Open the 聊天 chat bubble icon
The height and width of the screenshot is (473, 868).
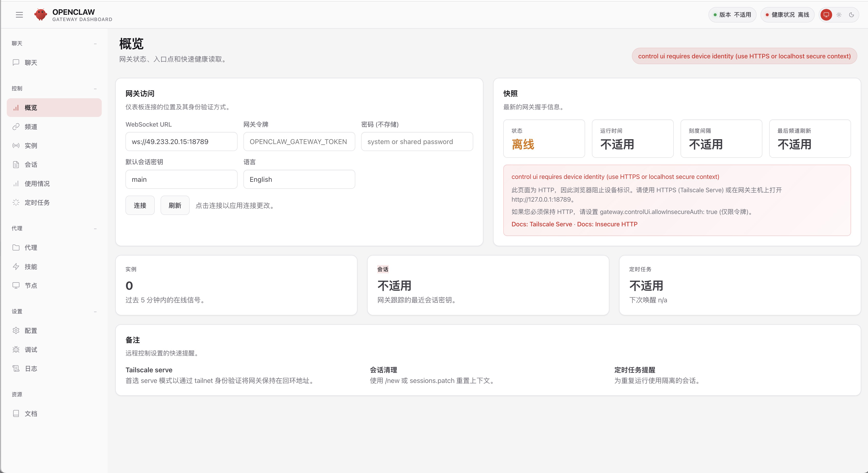[16, 62]
